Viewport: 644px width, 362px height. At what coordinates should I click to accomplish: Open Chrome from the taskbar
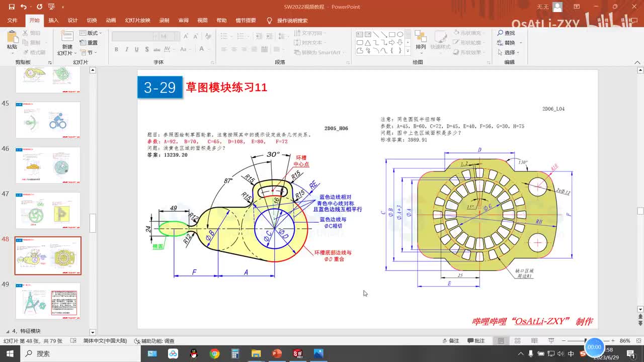(x=215, y=353)
